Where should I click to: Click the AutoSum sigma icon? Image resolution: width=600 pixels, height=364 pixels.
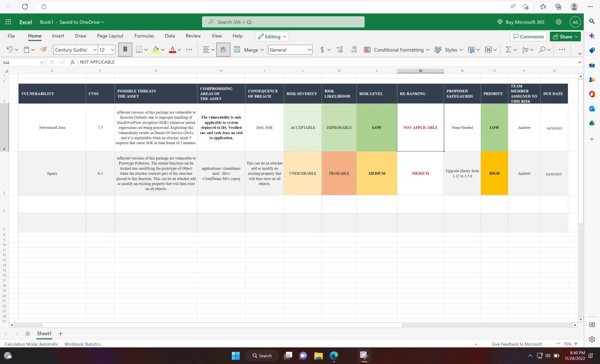[x=509, y=49]
